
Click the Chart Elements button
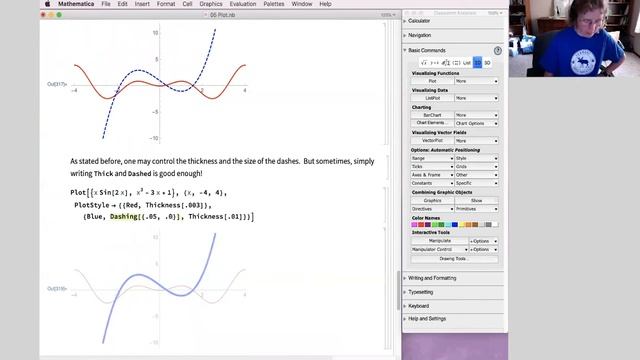coord(432,123)
